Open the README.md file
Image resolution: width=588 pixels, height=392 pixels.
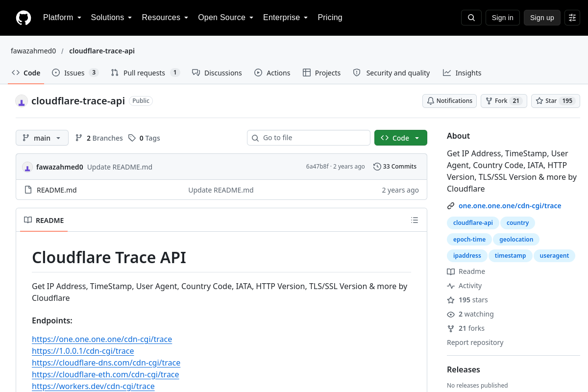57,190
